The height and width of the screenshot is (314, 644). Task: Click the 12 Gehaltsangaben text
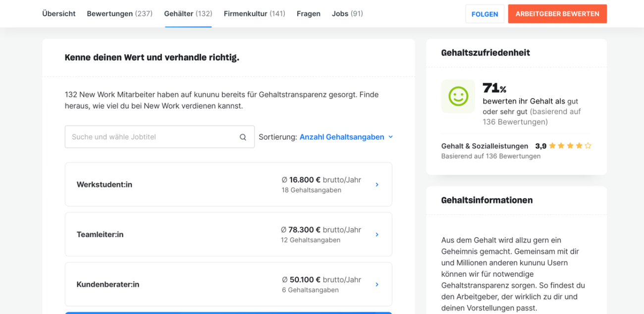point(311,240)
